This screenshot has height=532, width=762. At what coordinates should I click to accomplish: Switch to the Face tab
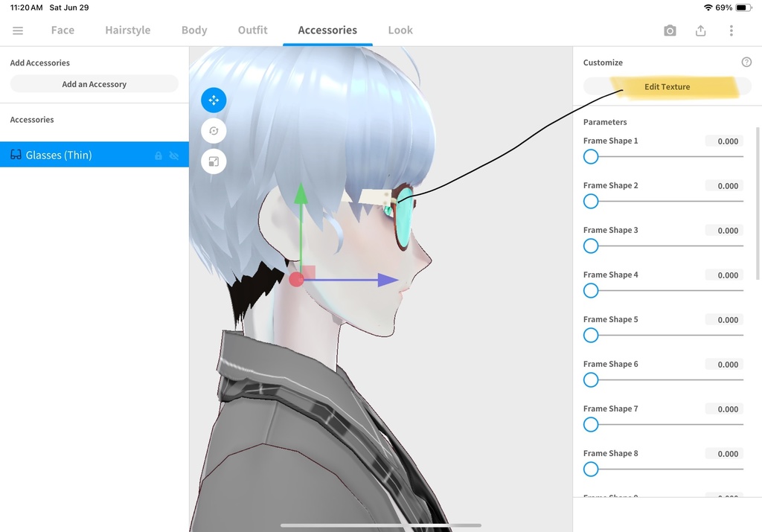point(63,30)
